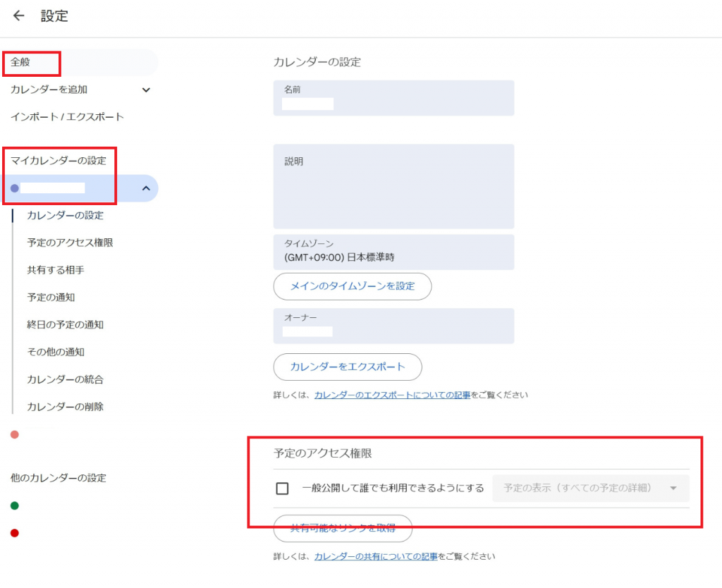Image resolution: width=722 pixels, height=588 pixels.
Task: Click メインのタイムゾーンを設定 button
Action: tap(353, 286)
